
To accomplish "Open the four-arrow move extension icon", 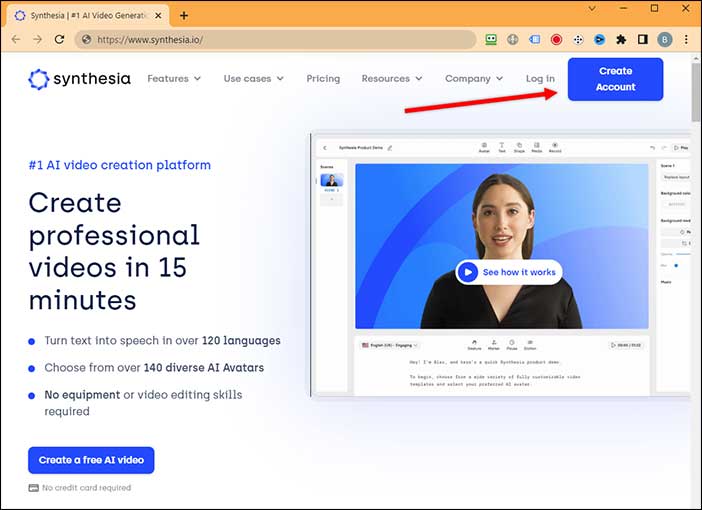I will [x=578, y=40].
